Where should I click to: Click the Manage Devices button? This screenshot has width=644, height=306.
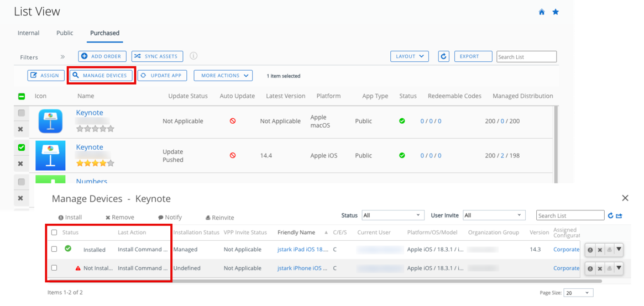pos(102,76)
